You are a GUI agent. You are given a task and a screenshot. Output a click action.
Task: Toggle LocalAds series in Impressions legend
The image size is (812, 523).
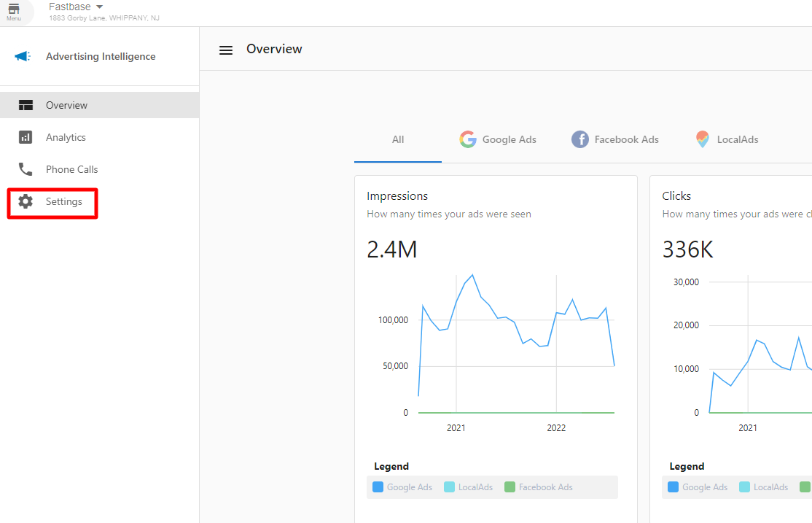[468, 487]
